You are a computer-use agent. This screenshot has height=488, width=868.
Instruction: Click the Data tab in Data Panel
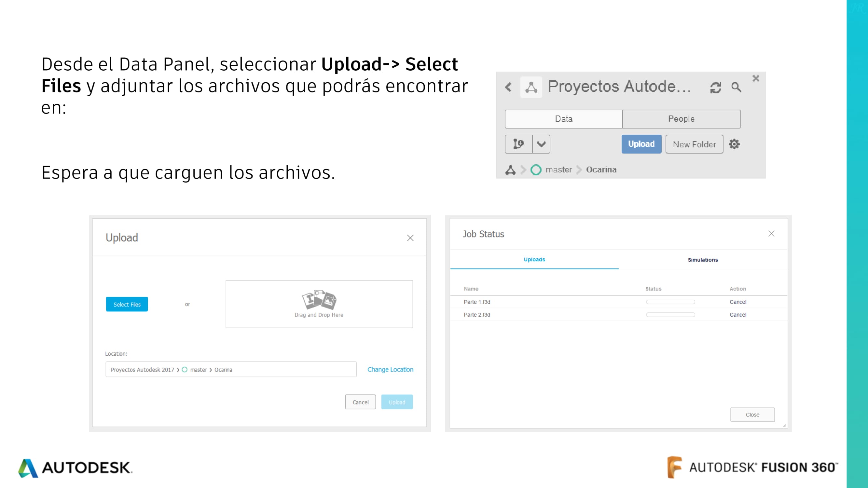tap(563, 118)
